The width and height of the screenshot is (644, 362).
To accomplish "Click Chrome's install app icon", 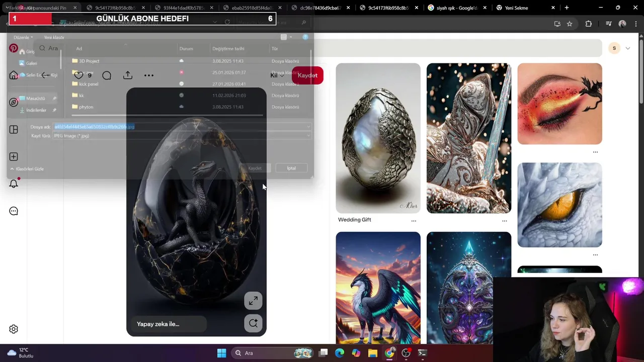I will [557, 24].
